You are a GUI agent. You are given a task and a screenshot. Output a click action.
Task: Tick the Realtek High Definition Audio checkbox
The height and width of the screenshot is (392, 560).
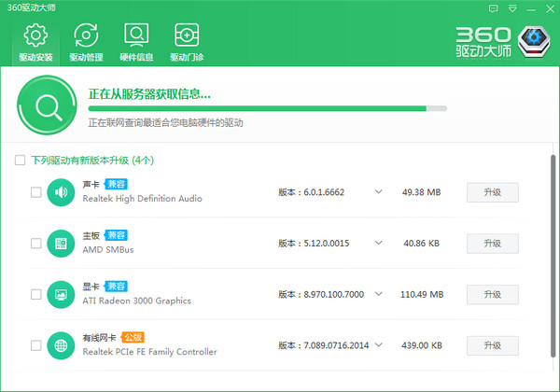point(35,193)
